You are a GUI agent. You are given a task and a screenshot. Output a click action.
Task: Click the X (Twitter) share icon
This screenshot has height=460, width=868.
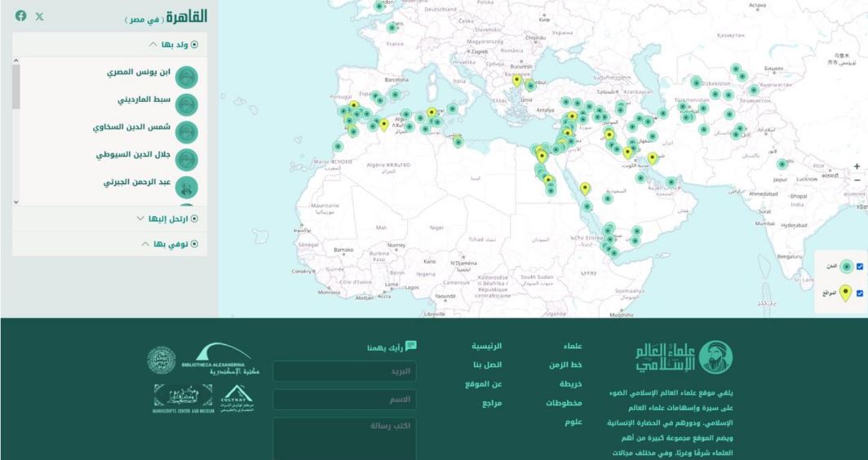39,16
